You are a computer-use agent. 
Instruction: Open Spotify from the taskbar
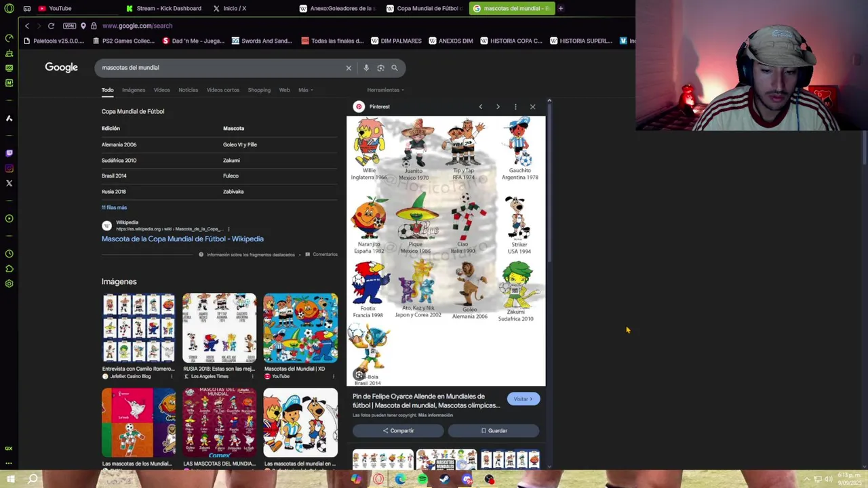[422, 480]
